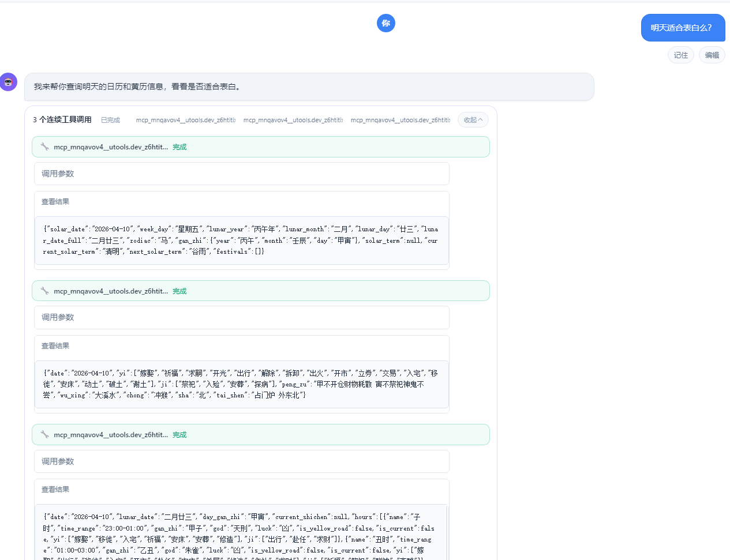The height and width of the screenshot is (560, 730).
Task: Click the assistant robot avatar icon
Action: (9, 82)
